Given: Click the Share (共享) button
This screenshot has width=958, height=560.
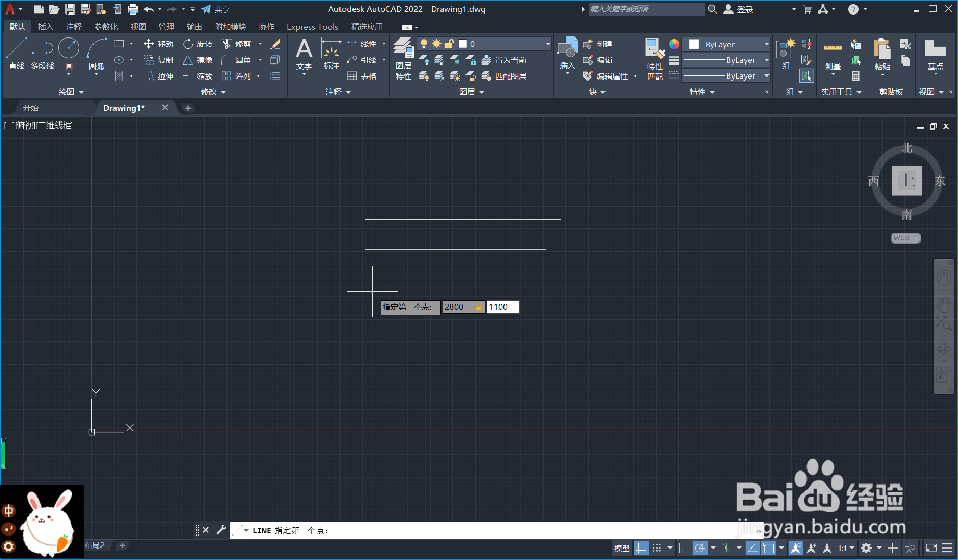Looking at the screenshot, I should pyautogui.click(x=216, y=9).
